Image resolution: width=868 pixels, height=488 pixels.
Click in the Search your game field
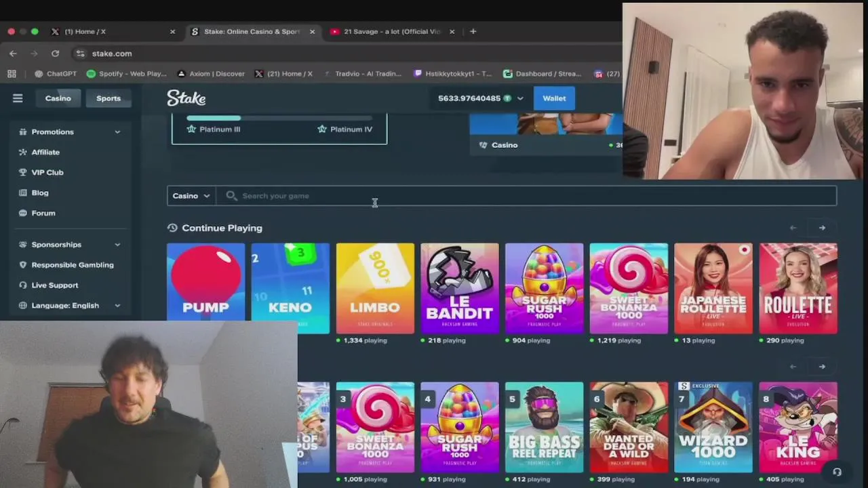click(526, 196)
